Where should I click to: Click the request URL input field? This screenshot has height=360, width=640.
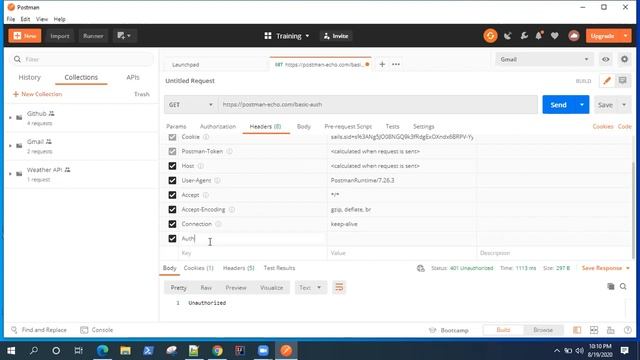point(378,105)
